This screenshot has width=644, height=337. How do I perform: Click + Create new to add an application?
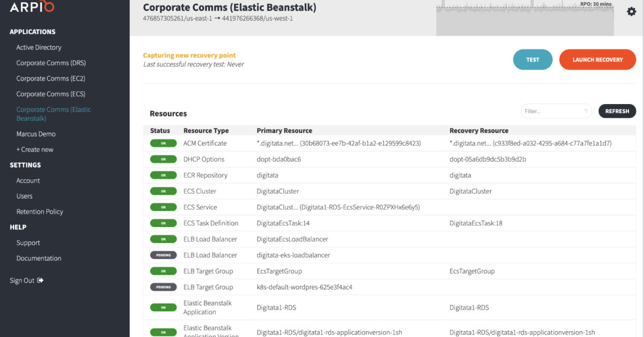tap(33, 149)
